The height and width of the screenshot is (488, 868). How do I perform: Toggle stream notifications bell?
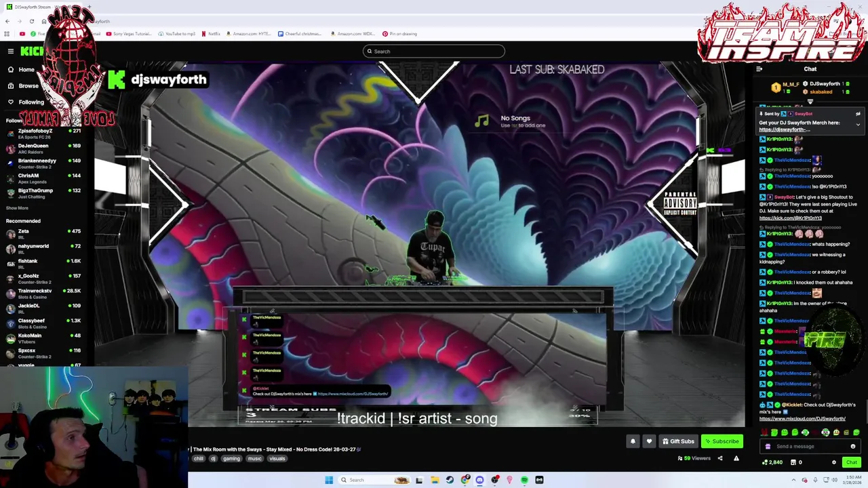(633, 441)
